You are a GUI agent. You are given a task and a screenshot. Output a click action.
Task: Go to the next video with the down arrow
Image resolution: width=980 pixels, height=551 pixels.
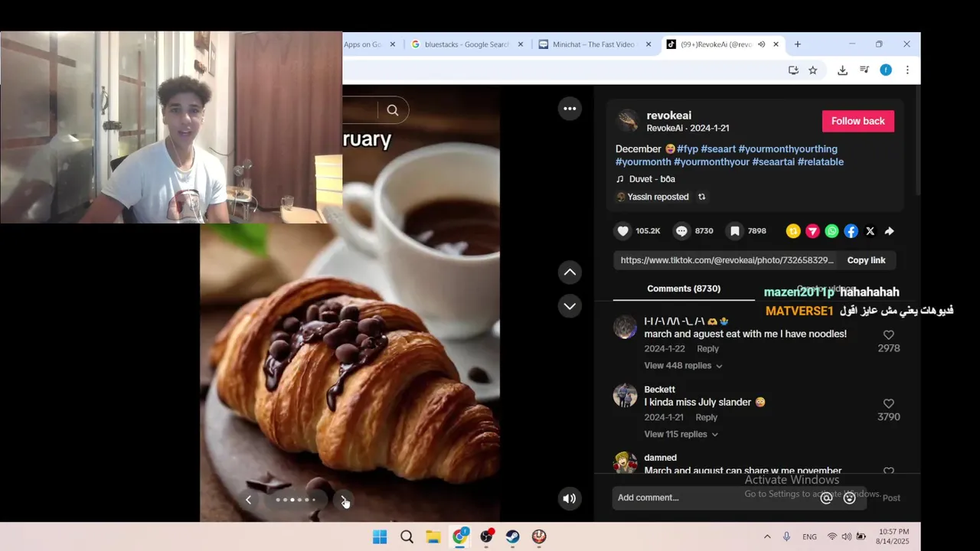(x=570, y=306)
